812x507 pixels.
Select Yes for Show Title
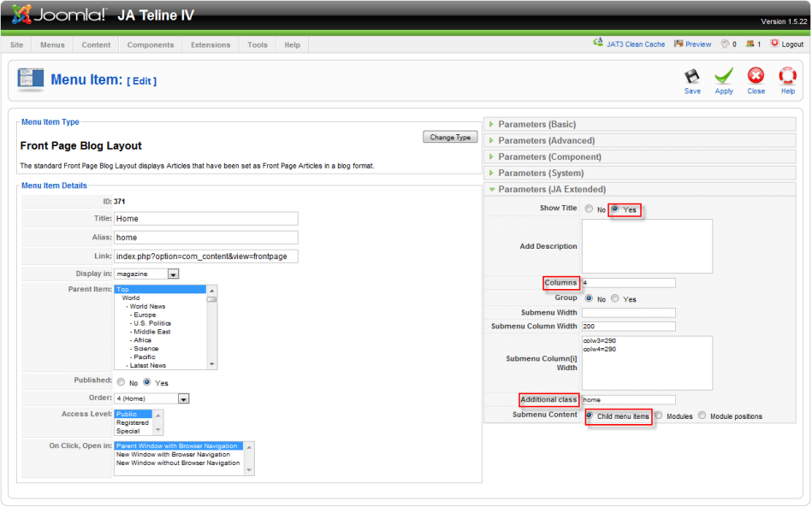click(614, 209)
